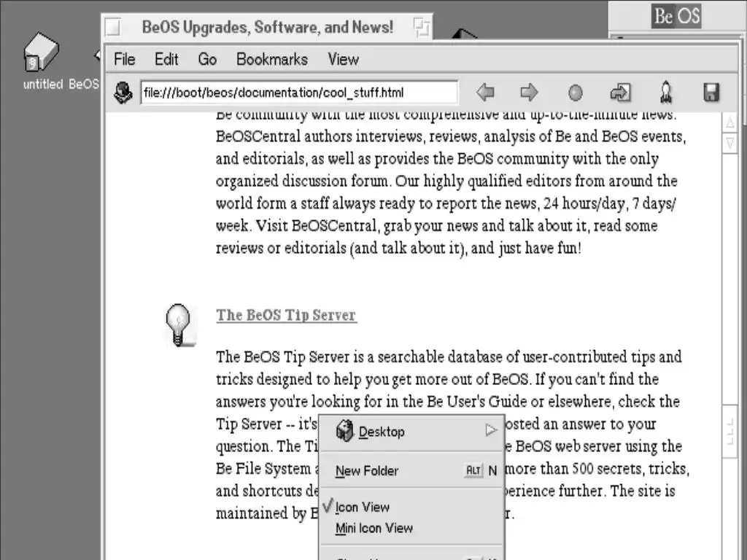This screenshot has height=560, width=747.
Task: Click the window close box on title tab
Action: (x=113, y=27)
